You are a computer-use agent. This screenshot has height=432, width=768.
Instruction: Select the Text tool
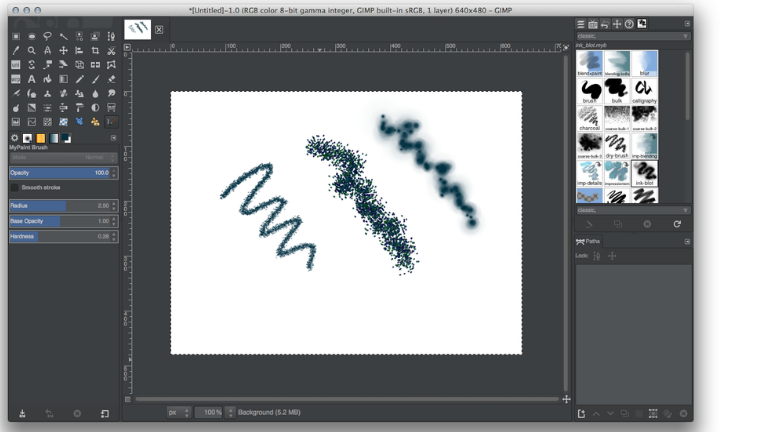pyautogui.click(x=32, y=79)
